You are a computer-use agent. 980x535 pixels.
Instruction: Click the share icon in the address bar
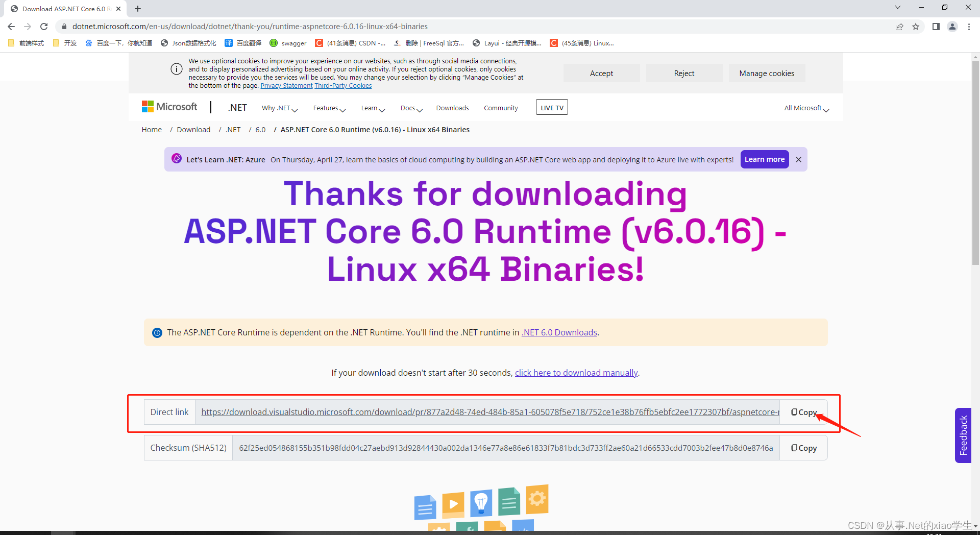point(899,27)
